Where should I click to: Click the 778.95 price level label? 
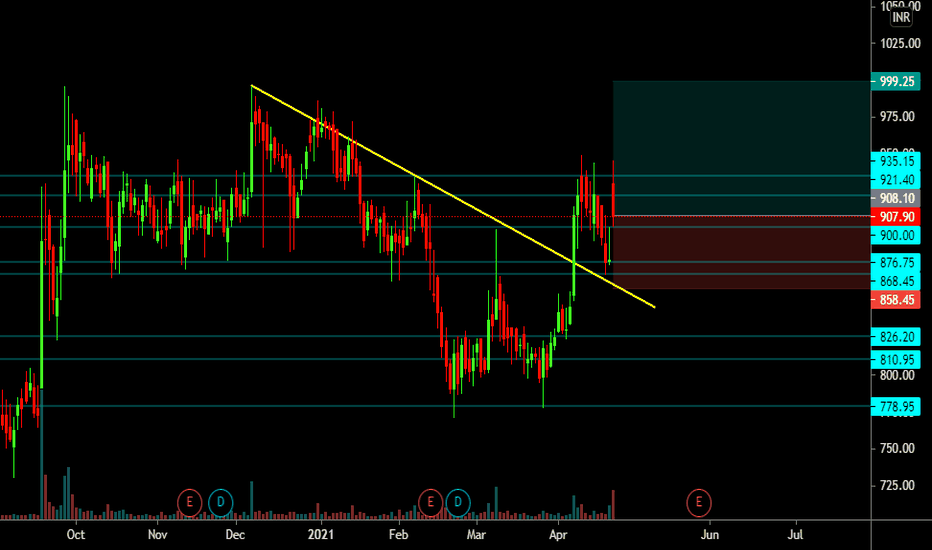coord(896,407)
